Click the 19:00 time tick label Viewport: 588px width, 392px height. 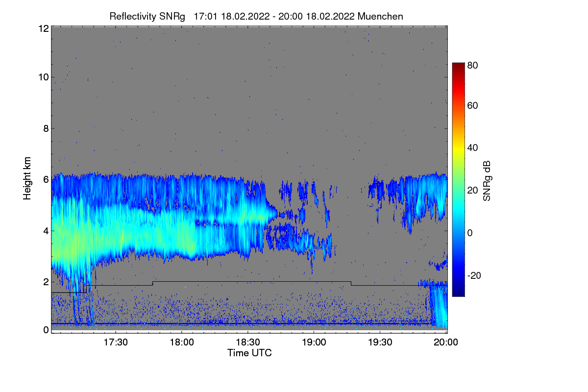pos(315,343)
